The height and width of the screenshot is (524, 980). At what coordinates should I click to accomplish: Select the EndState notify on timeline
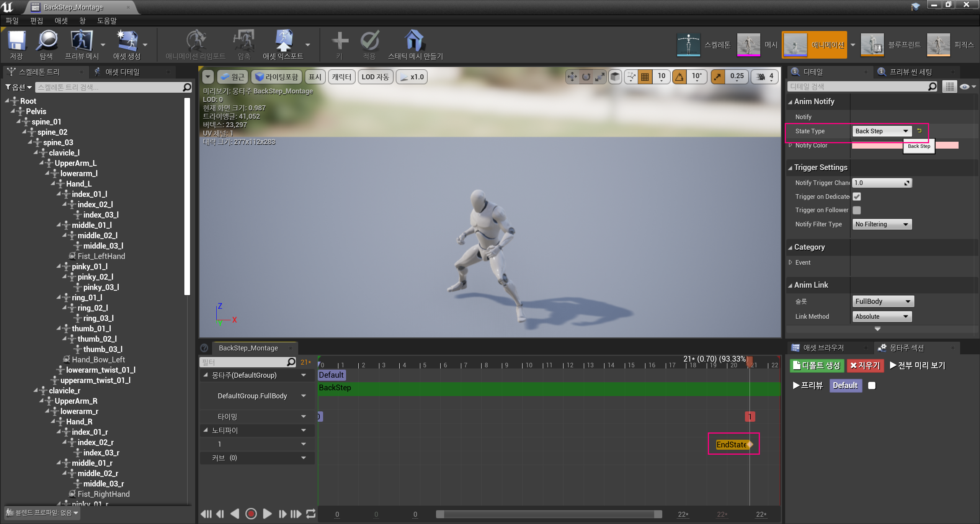pyautogui.click(x=732, y=444)
